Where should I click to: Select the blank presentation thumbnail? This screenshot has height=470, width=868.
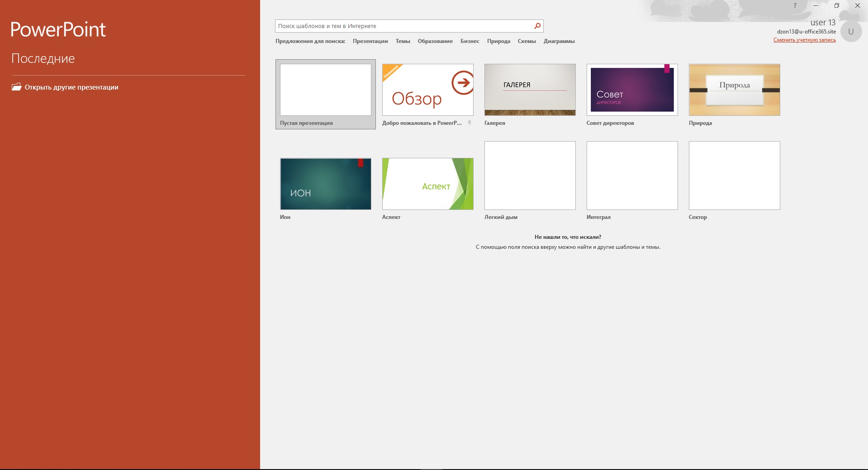(x=326, y=90)
